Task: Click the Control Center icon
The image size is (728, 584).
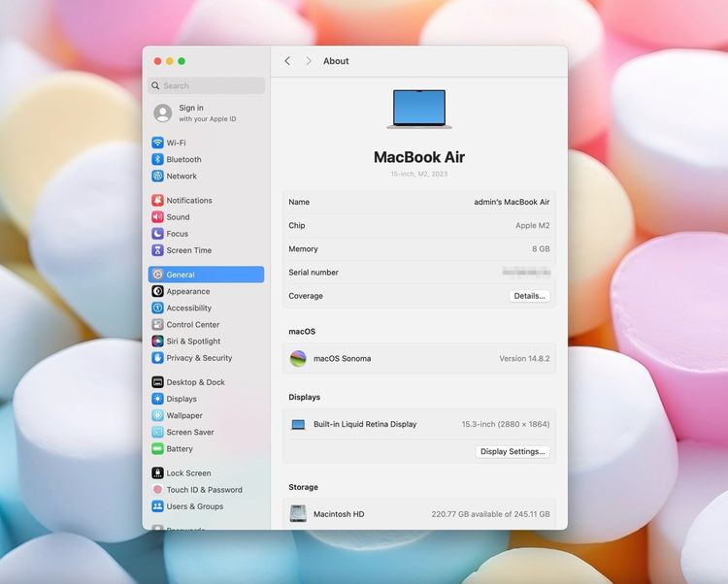Action: point(157,324)
